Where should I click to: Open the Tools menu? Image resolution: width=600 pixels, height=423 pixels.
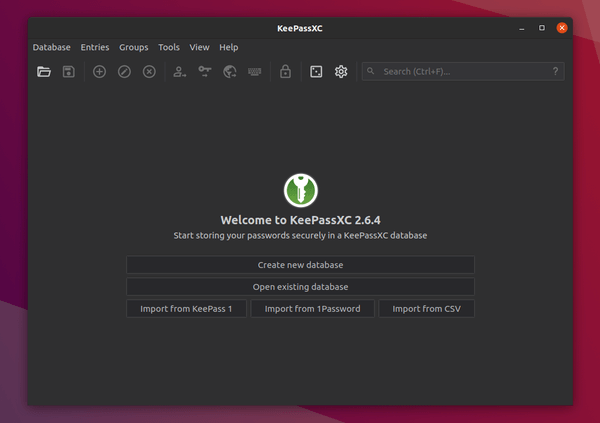click(169, 47)
